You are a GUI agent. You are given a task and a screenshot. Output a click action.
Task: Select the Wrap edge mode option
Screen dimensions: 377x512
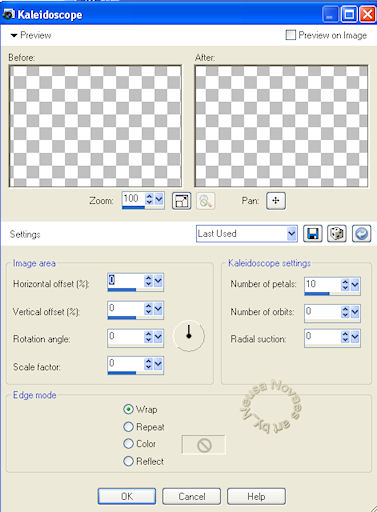pyautogui.click(x=128, y=409)
